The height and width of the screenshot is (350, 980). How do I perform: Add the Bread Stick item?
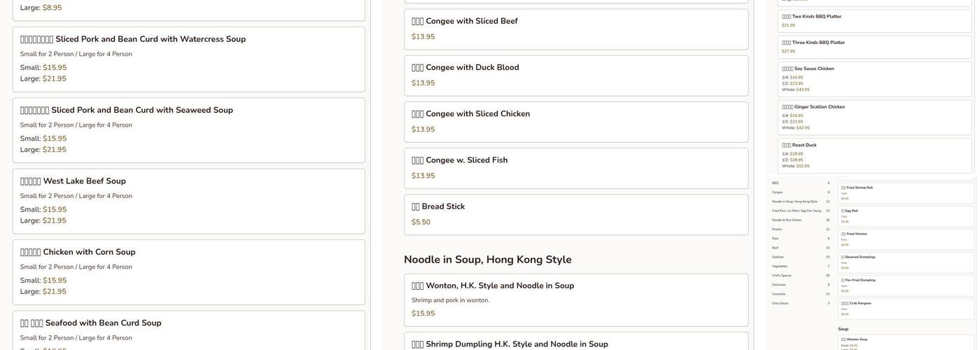(x=575, y=213)
